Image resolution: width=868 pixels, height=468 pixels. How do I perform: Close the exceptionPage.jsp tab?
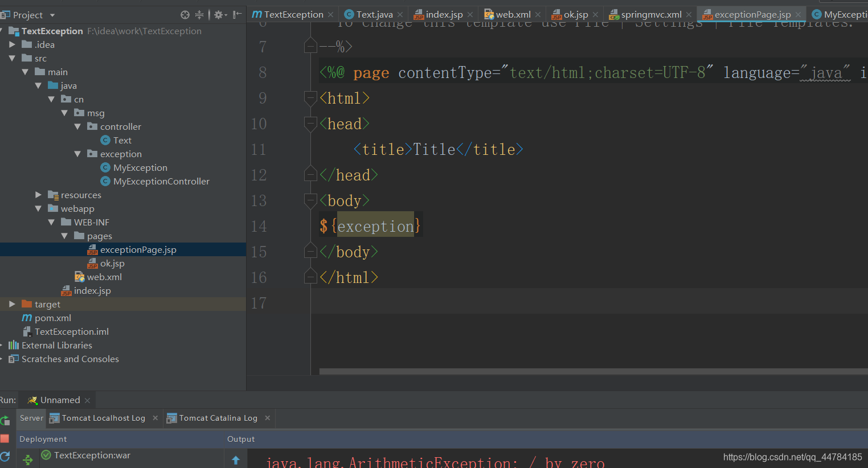(798, 15)
